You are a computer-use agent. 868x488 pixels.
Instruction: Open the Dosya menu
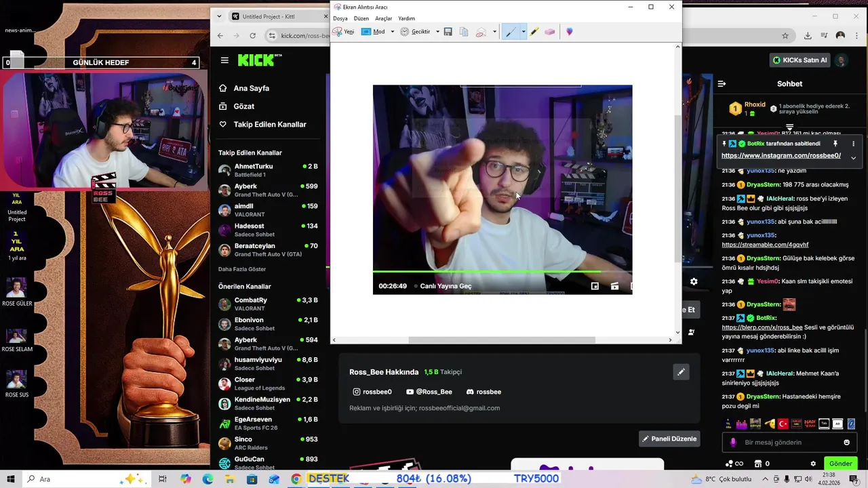[x=340, y=18]
